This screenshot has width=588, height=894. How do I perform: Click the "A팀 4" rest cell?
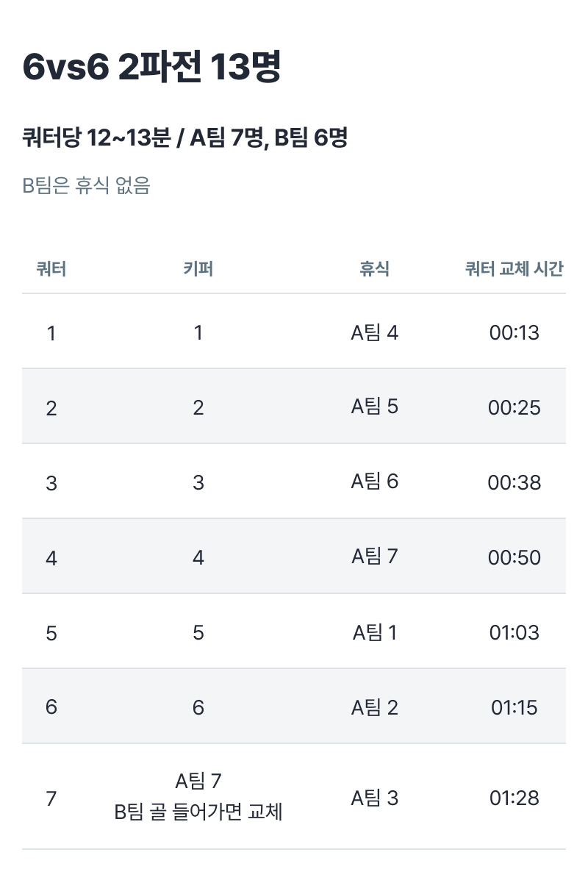pos(374,333)
